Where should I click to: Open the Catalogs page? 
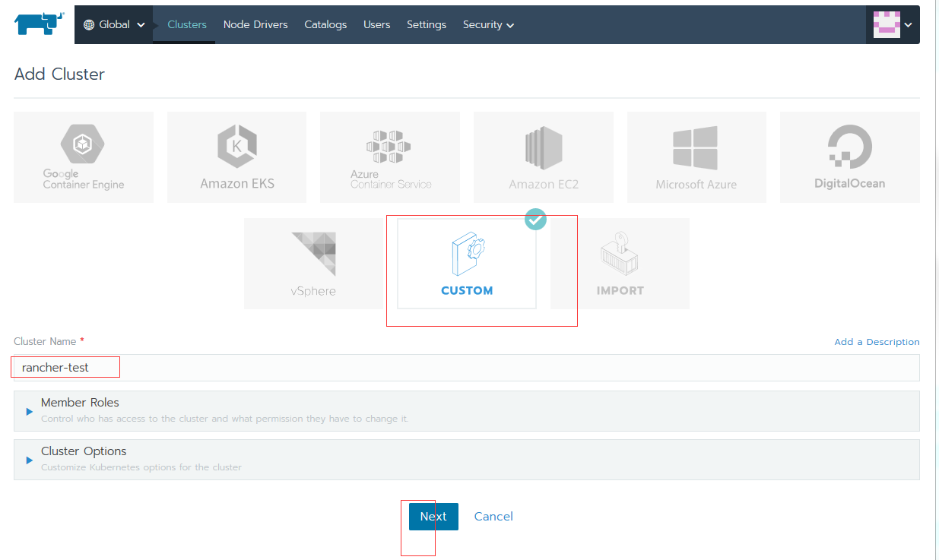coord(325,24)
